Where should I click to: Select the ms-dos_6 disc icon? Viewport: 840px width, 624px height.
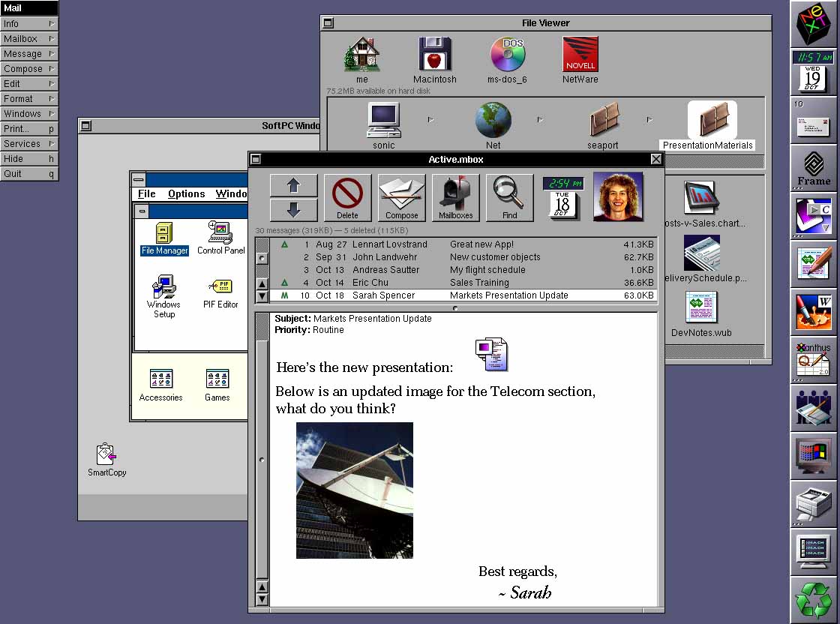[x=508, y=60]
